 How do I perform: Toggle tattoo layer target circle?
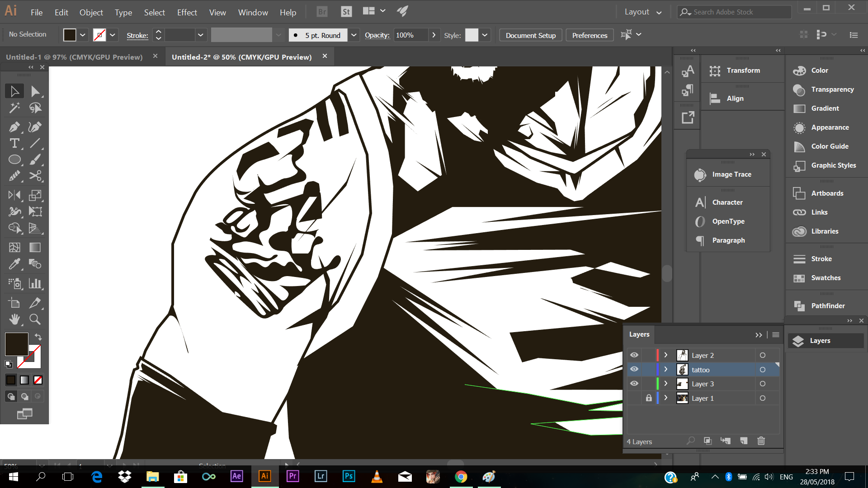pos(763,370)
